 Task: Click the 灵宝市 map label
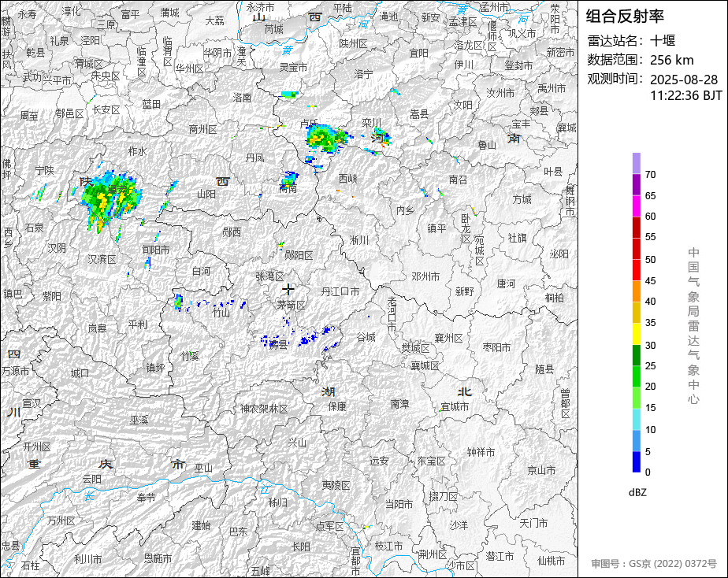(293, 67)
